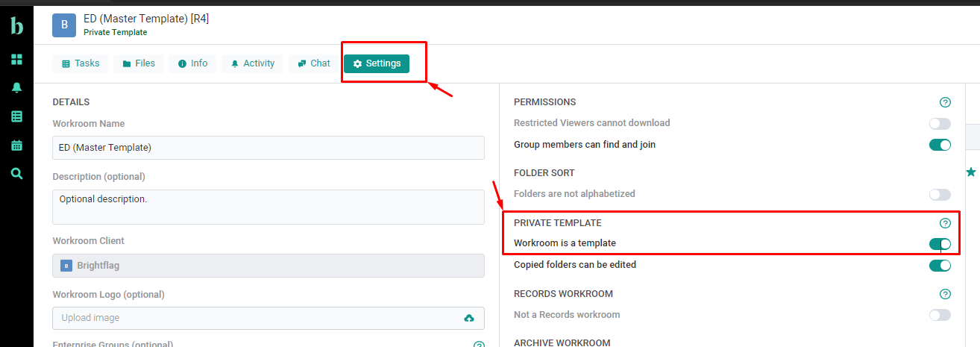Toggle Restricted Viewers cannot download switch

(940, 123)
